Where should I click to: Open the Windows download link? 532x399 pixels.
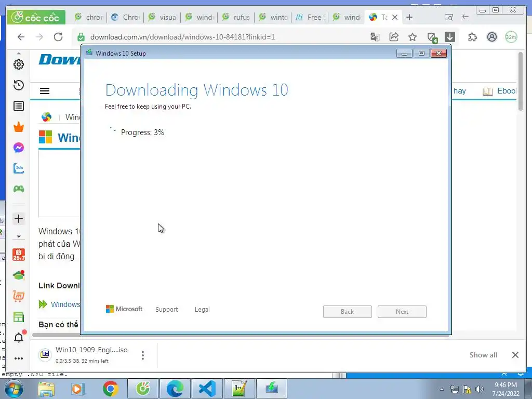(x=65, y=304)
